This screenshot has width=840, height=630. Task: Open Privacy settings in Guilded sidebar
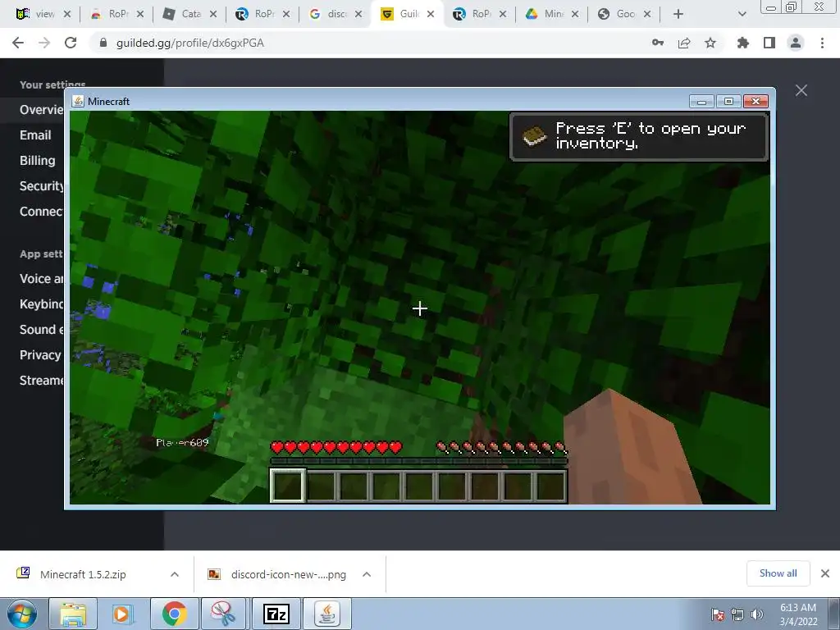pyautogui.click(x=40, y=355)
